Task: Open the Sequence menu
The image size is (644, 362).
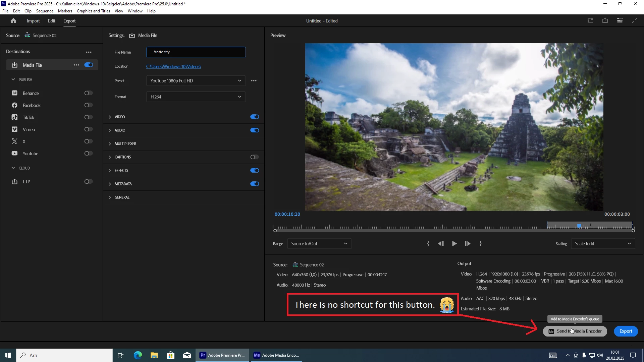Action: (x=45, y=11)
